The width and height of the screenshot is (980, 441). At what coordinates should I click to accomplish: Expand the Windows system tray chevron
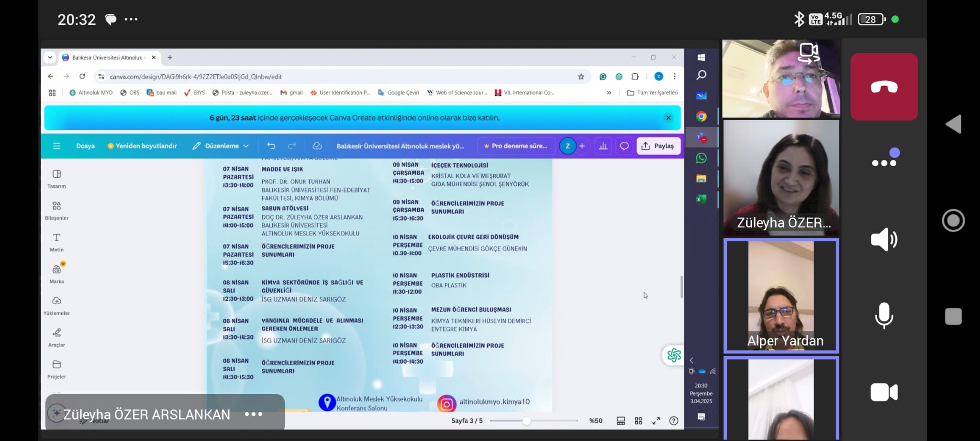click(x=691, y=361)
